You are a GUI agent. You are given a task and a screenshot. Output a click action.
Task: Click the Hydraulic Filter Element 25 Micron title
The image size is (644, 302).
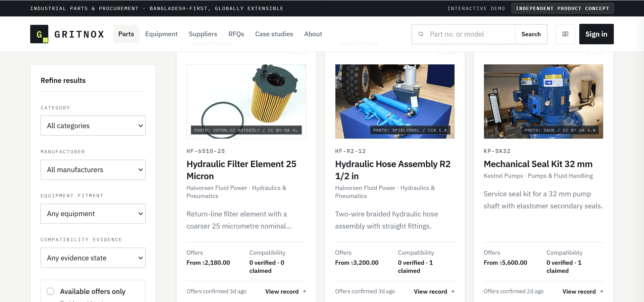[x=241, y=170]
